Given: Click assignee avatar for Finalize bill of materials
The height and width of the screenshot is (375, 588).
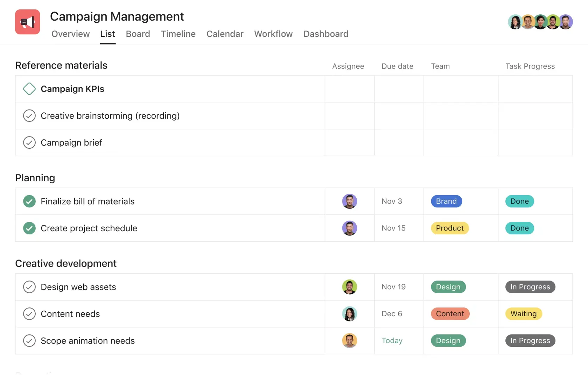Looking at the screenshot, I should pos(350,201).
